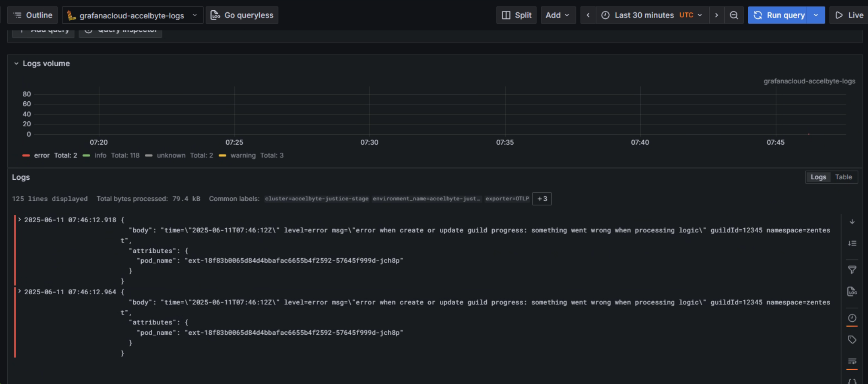Click the exporter=OTLP common label
The width and height of the screenshot is (868, 384).
(x=507, y=199)
